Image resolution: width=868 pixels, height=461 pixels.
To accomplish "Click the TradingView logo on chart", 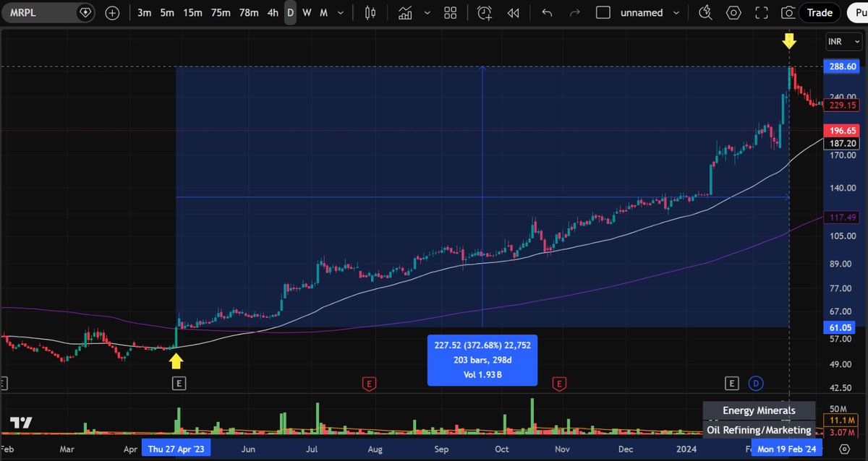I will (x=21, y=423).
